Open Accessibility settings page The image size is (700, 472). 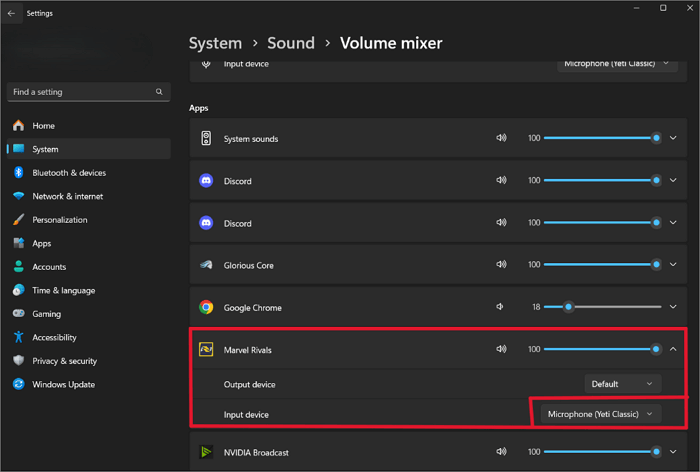point(88,337)
